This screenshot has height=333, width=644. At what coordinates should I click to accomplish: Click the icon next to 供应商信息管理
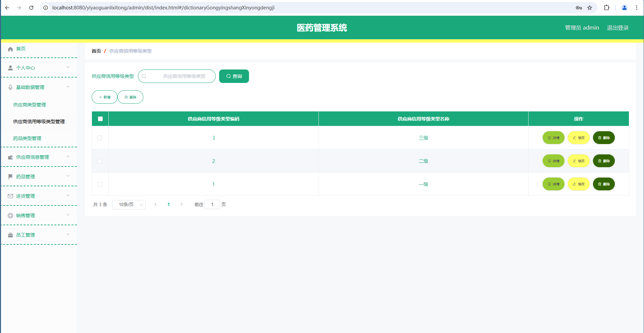(10, 157)
